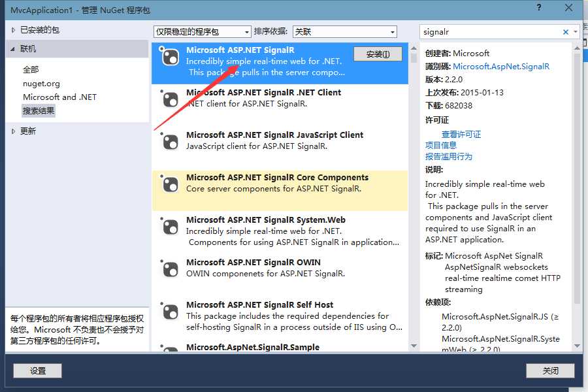Viewport: 588px width, 392px height.
Task: Click the SignalR Core Components package icon
Action: [x=169, y=184]
